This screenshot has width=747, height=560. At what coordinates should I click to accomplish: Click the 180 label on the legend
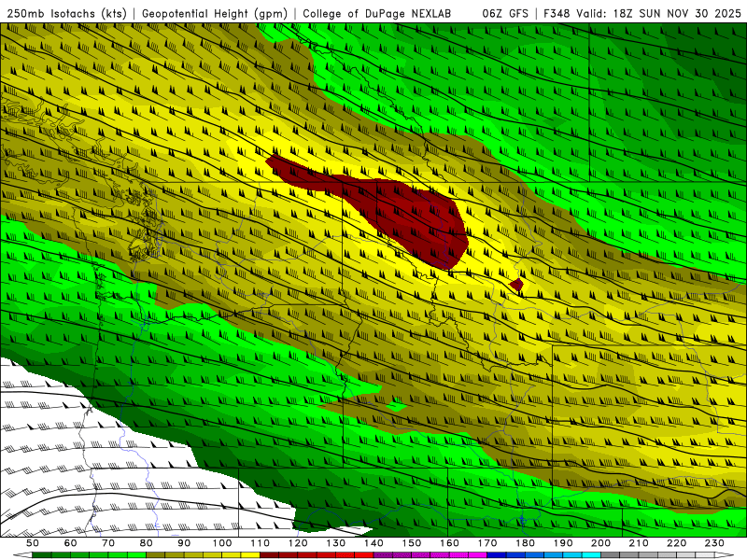(525, 543)
